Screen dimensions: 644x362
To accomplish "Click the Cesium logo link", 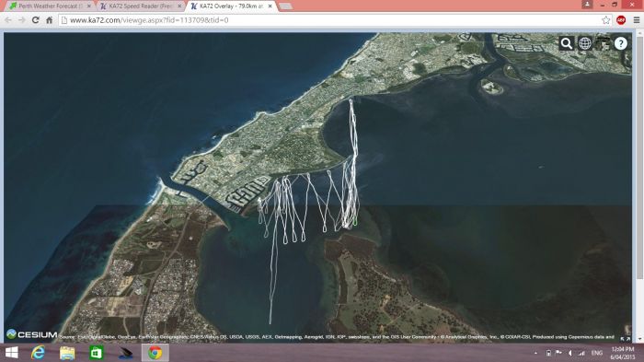I will pos(32,334).
